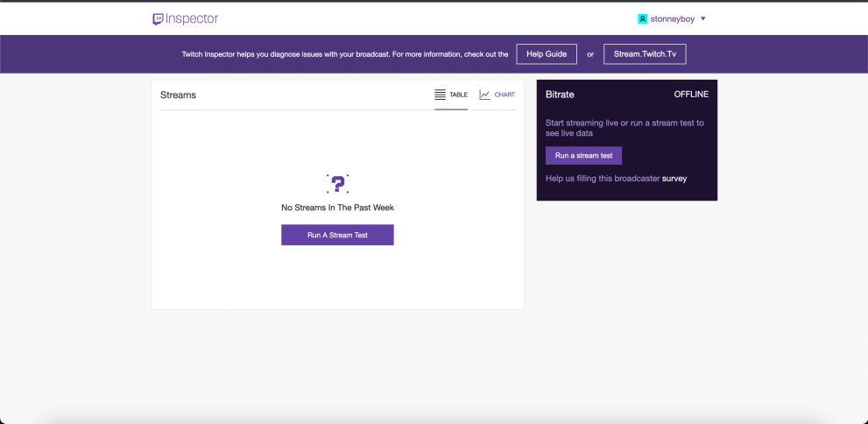Click the Streams panel heading
Viewport: 868px width, 424px height.
[179, 95]
